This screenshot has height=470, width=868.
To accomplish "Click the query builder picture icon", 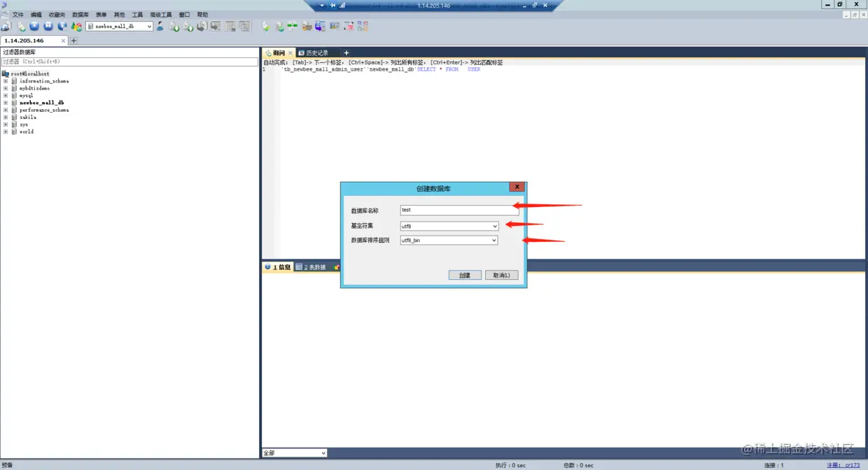I will click(335, 26).
